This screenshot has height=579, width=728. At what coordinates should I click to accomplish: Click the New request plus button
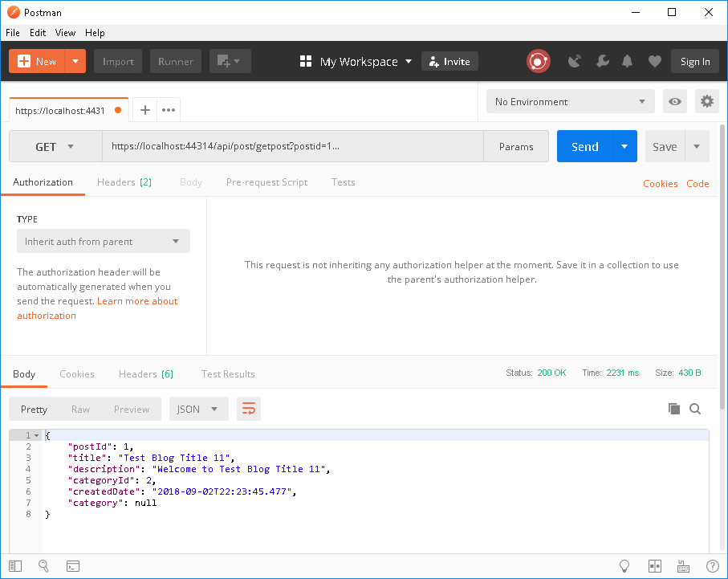37,61
